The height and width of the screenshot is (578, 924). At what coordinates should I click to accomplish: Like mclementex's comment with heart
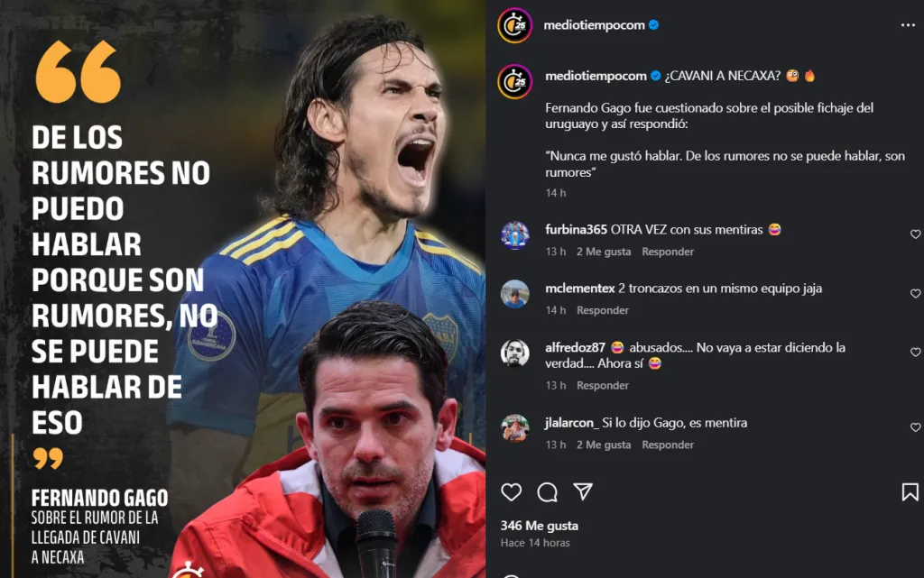tap(915, 293)
